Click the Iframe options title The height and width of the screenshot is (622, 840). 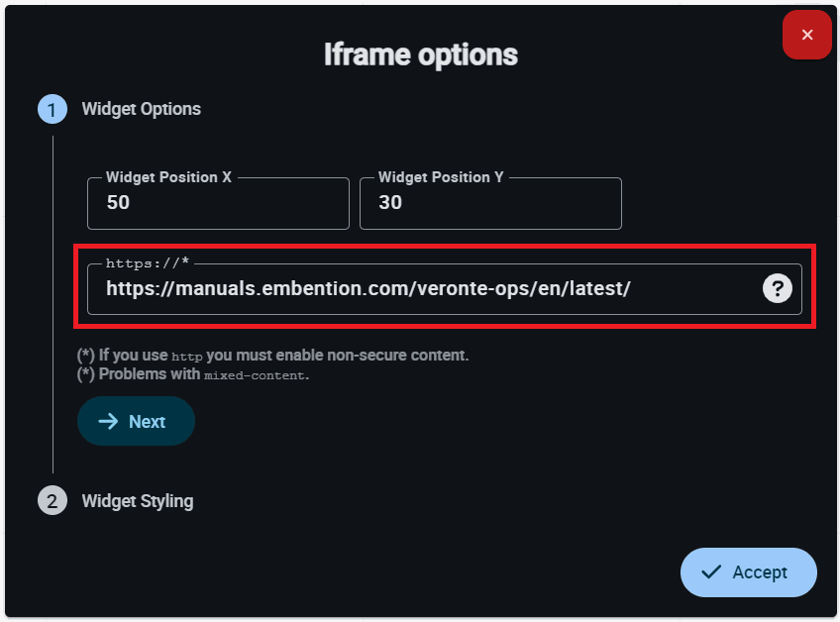click(420, 54)
